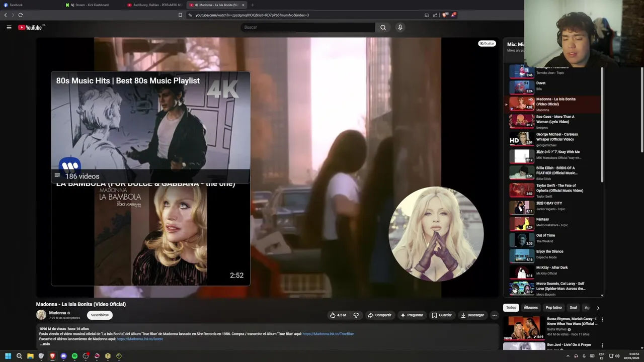The image size is (644, 362).
Task: Show hidden tray icons chevron
Action: (568, 356)
